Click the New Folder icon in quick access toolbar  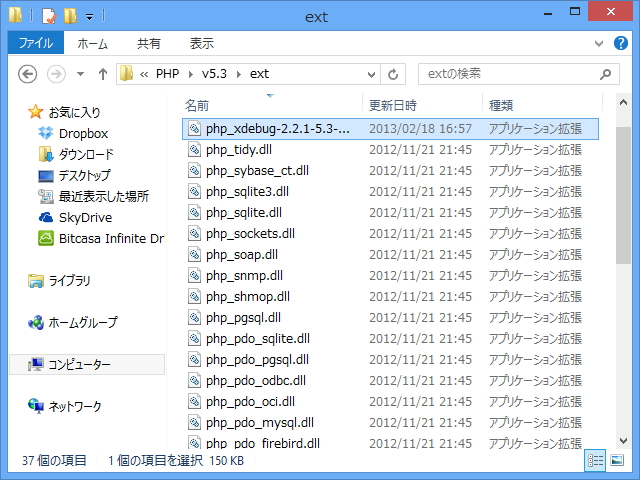pos(70,16)
